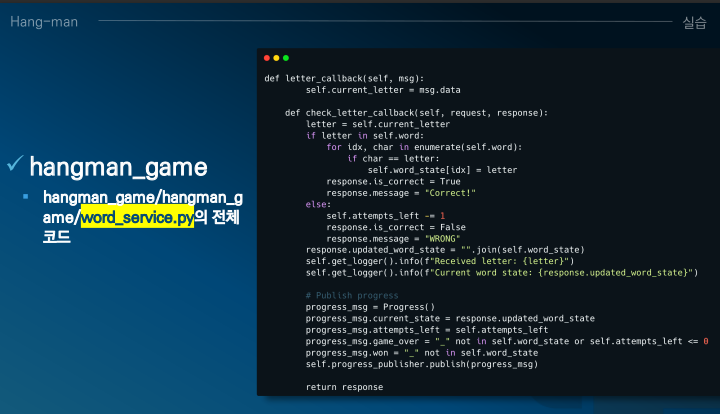This screenshot has height=414, width=720.
Task: Click the '코드' word under the file path
Action: point(56,236)
